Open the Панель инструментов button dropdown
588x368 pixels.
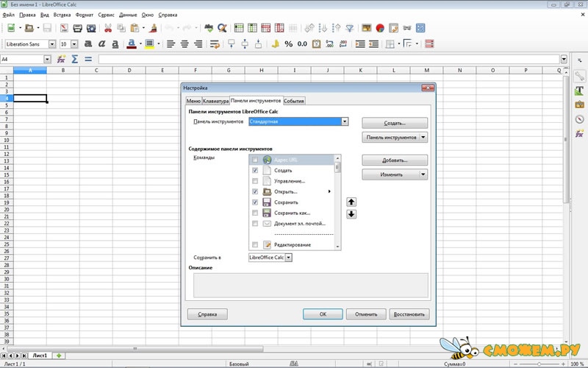coord(423,138)
